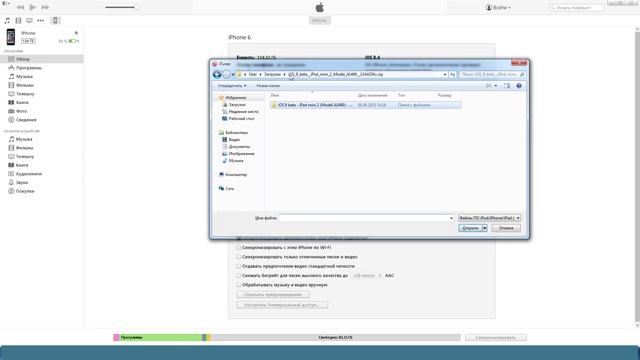640x360 pixels.
Task: Open the file type filter dropdown
Action: (489, 218)
